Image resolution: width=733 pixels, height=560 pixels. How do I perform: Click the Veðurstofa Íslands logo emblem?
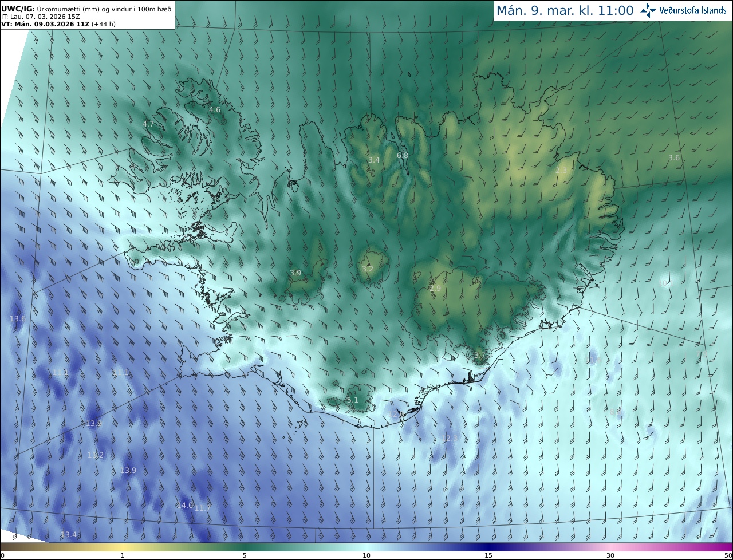coord(649,10)
